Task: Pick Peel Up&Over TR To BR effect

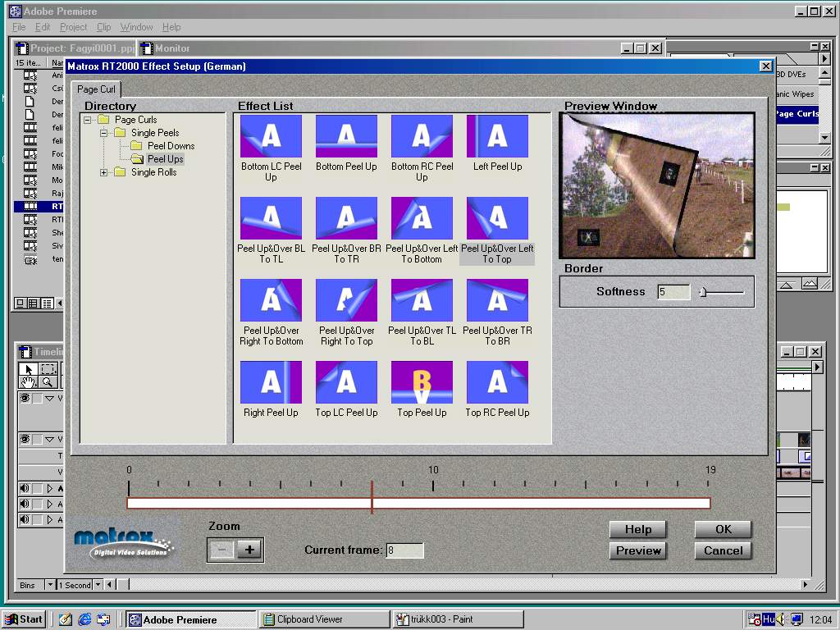Action: tap(497, 300)
